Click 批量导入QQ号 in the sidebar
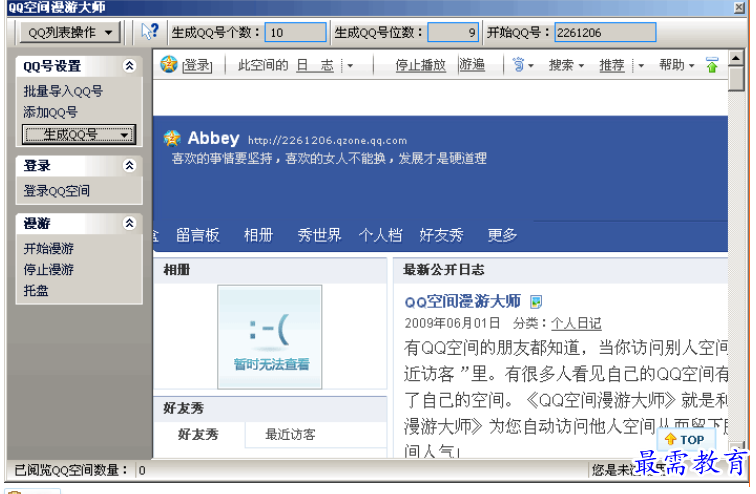 tap(63, 92)
